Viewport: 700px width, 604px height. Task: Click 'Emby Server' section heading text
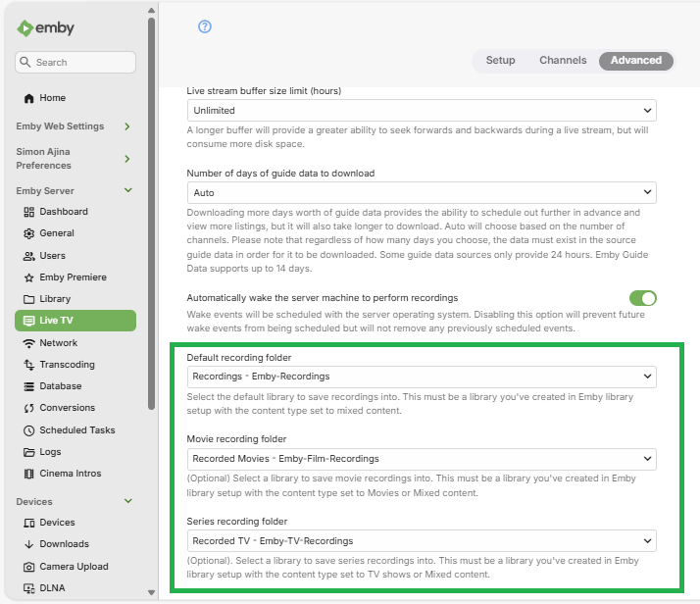45,191
